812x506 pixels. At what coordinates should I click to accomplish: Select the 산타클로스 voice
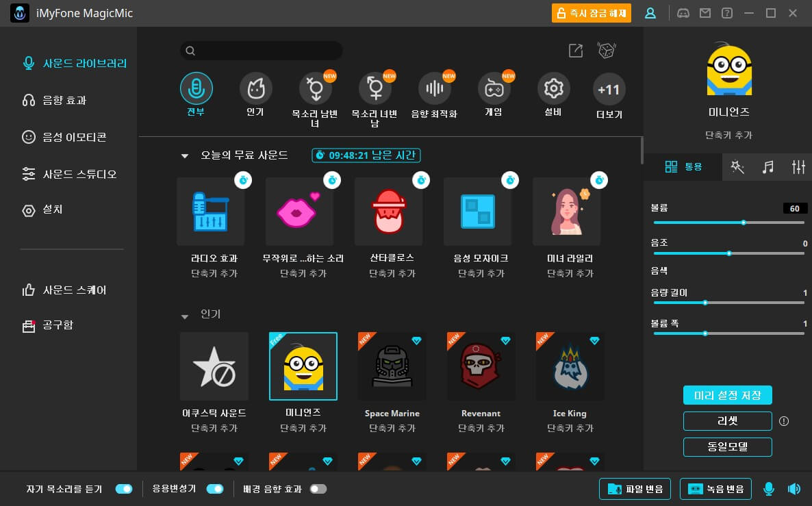(389, 212)
